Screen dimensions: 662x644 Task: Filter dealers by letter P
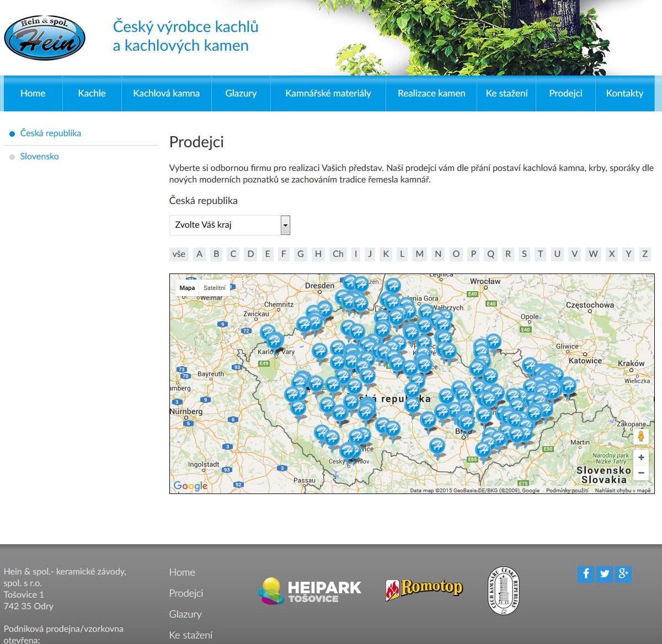[473, 254]
